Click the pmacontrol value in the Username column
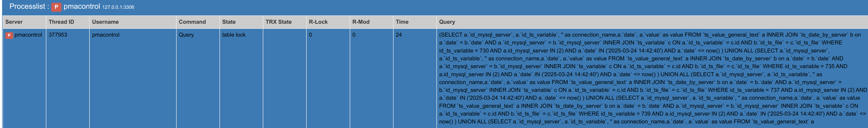Image resolution: width=868 pixels, height=128 pixels. click(x=105, y=35)
